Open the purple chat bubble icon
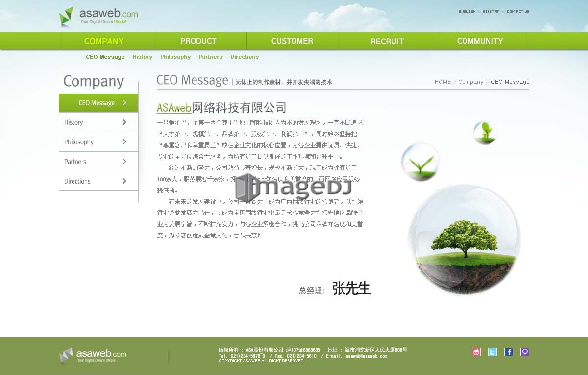Screen dimensions: 588x375 525,352
